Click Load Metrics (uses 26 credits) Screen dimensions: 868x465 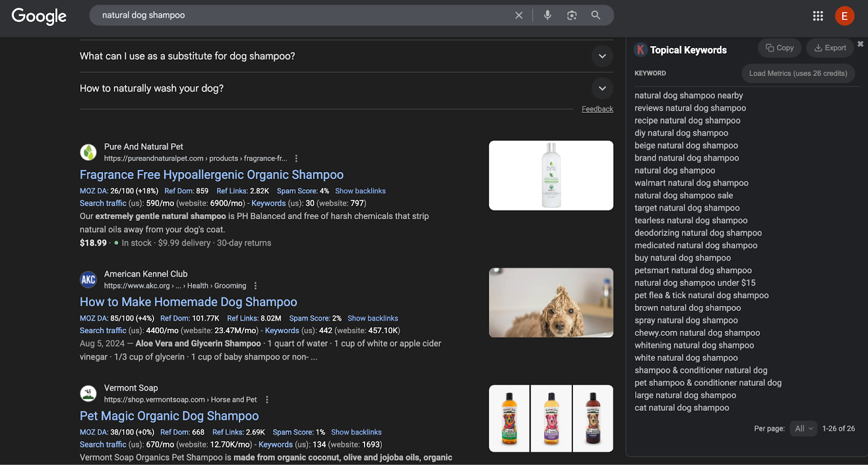(798, 73)
